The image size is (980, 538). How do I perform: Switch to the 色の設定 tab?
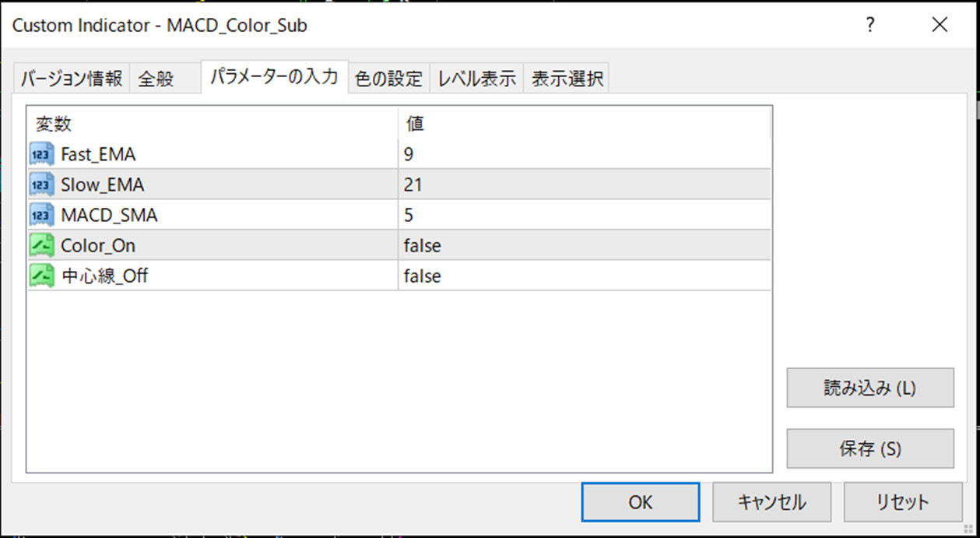[x=388, y=79]
